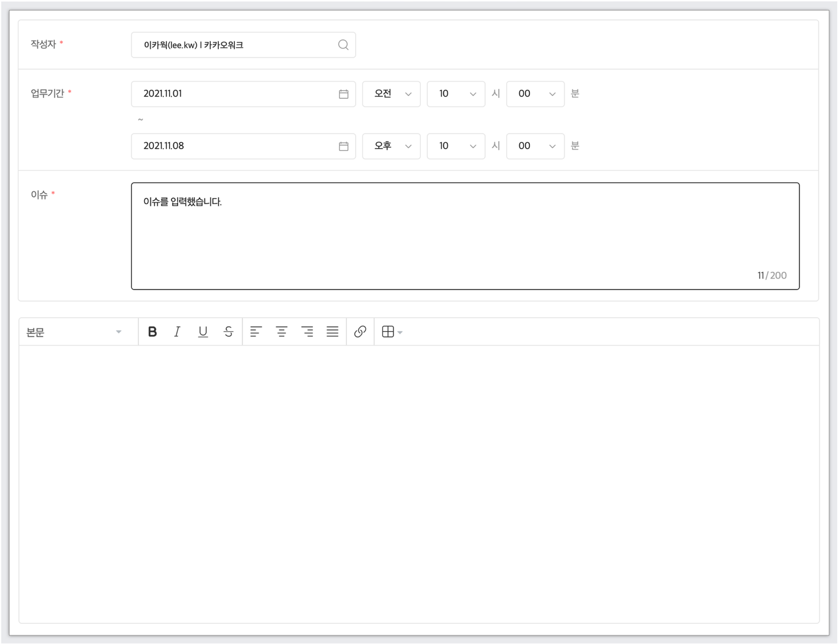Click the 작성자 author input field
The height and width of the screenshot is (644, 838).
[x=235, y=45]
